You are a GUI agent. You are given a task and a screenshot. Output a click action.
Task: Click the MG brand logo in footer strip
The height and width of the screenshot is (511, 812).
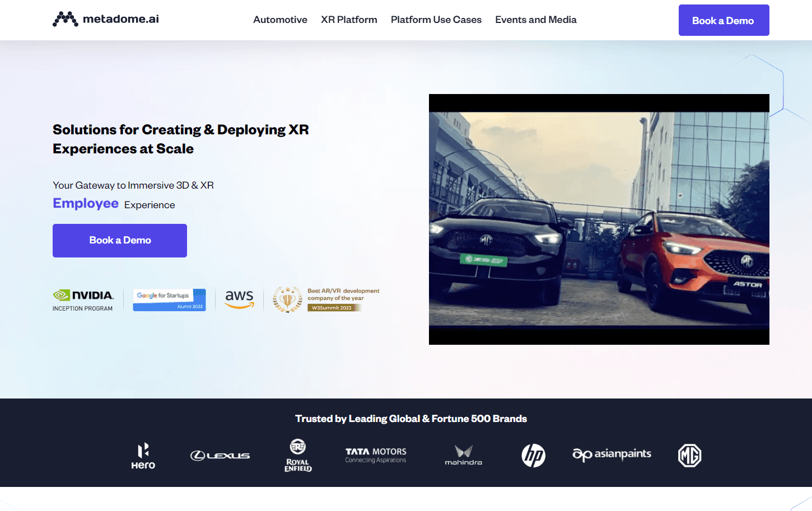click(x=690, y=456)
